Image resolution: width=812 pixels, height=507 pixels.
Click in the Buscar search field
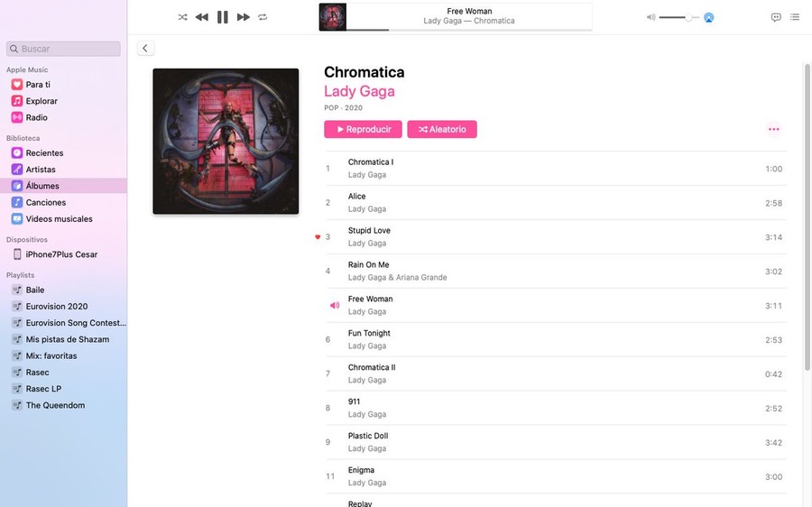point(63,49)
